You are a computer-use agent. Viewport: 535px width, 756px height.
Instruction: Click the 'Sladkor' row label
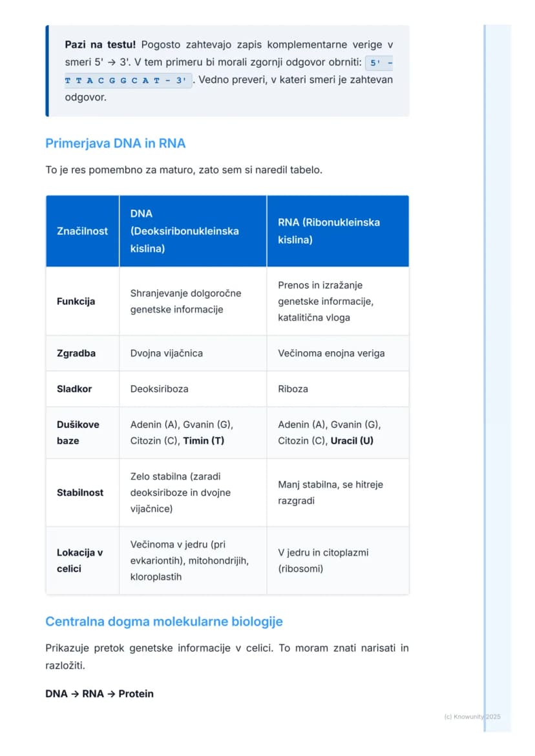(x=74, y=389)
